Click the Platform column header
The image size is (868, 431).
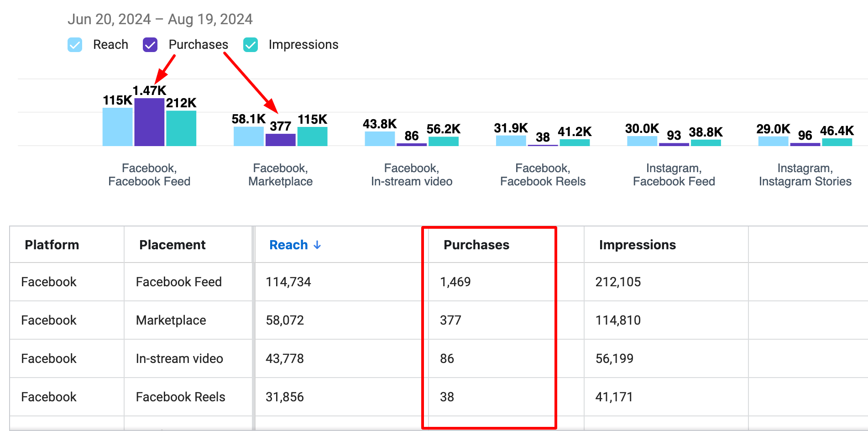(52, 245)
